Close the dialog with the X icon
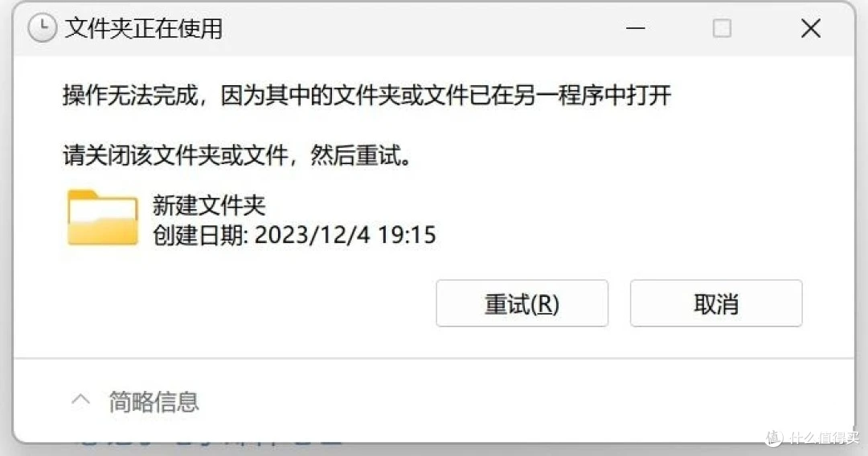868x456 pixels. (x=810, y=28)
